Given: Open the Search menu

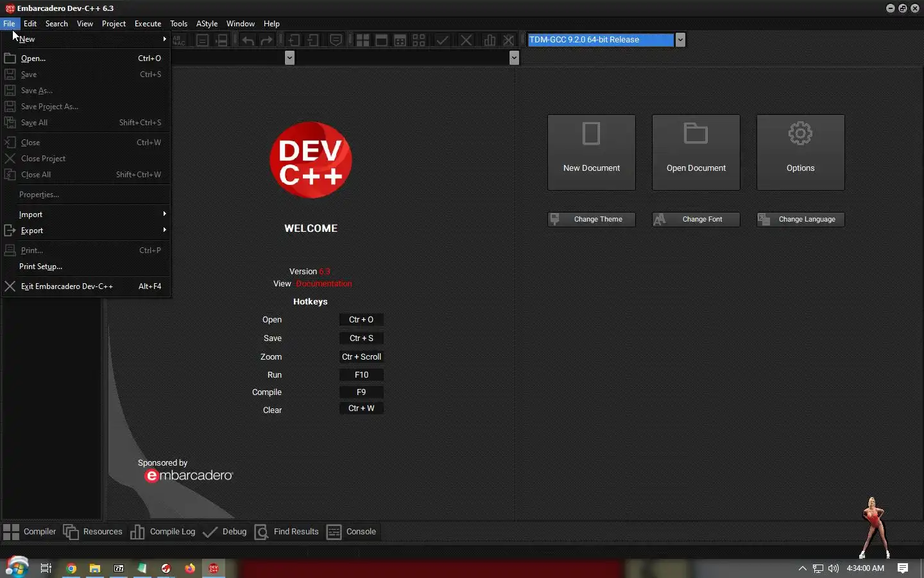Looking at the screenshot, I should point(56,24).
